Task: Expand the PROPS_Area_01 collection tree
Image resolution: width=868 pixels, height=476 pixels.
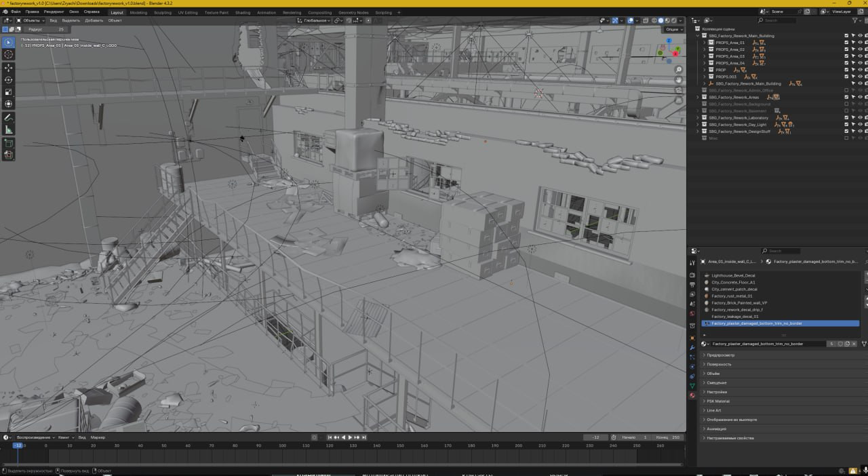Action: 705,43
